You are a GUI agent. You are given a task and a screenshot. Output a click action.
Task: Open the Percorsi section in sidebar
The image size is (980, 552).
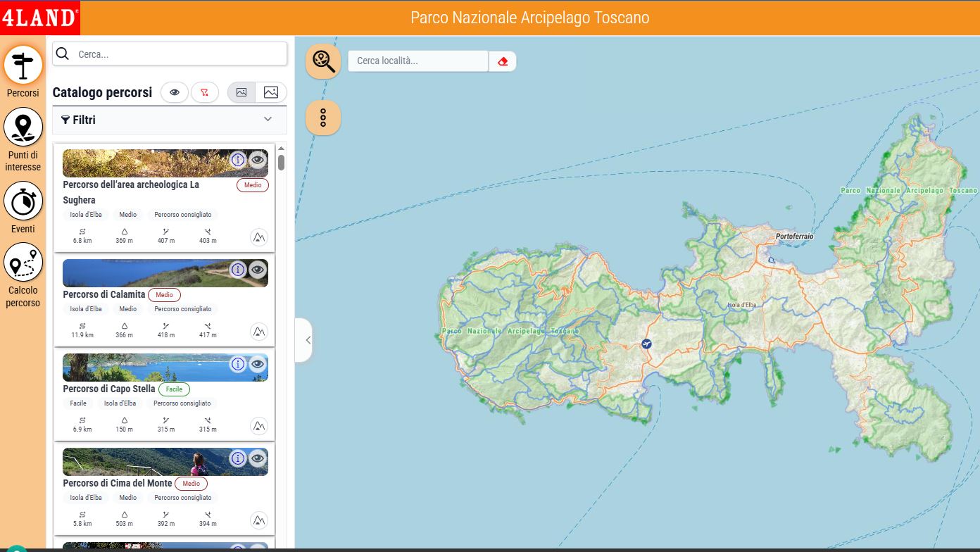pyautogui.click(x=23, y=65)
